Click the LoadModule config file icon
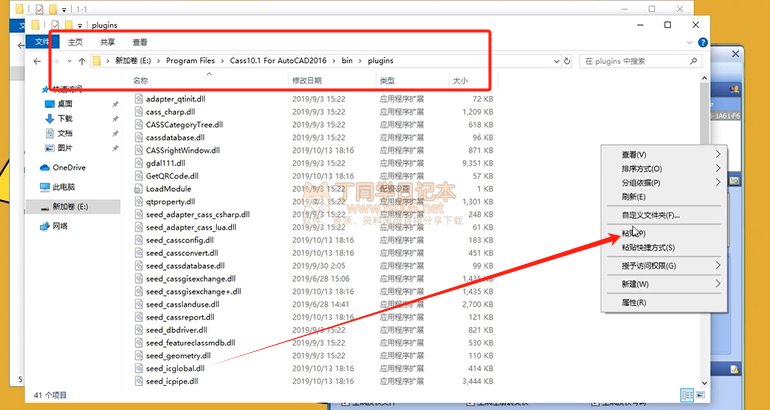 [138, 189]
